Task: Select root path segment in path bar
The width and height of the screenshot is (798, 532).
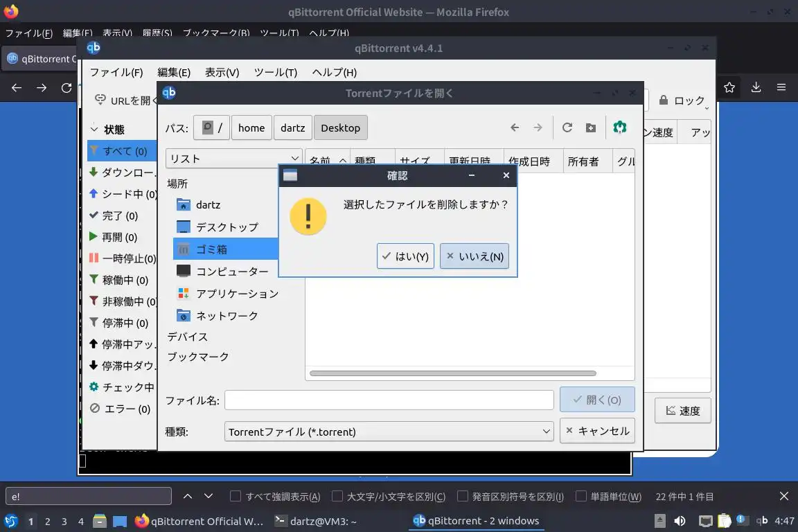Action: [x=211, y=127]
